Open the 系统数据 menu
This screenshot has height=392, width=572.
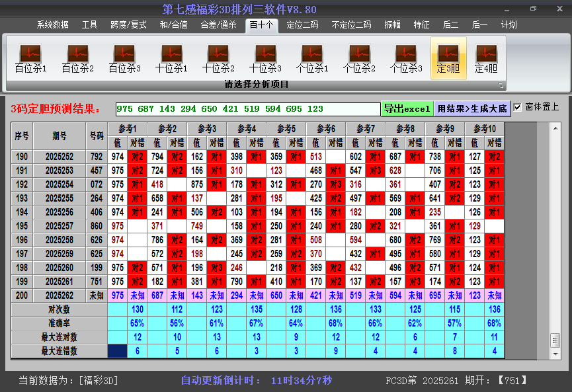tap(52, 25)
